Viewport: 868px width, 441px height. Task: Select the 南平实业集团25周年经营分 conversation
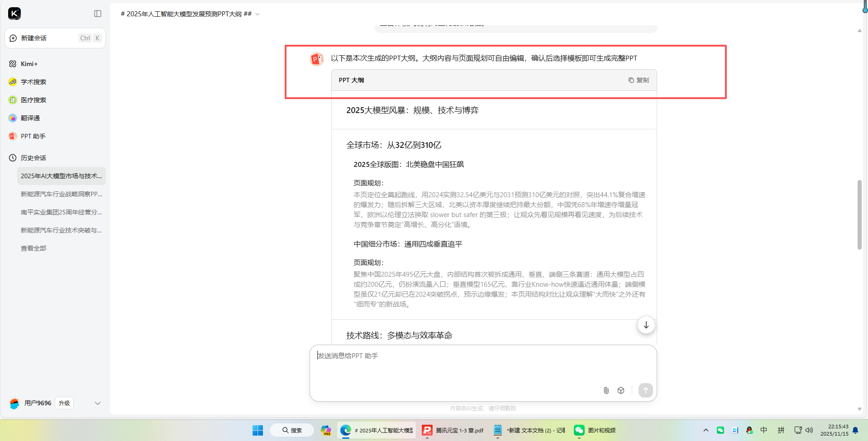click(61, 212)
